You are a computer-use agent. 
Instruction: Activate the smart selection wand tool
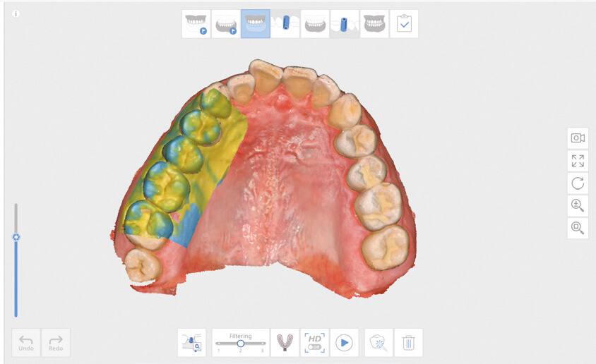379,343
